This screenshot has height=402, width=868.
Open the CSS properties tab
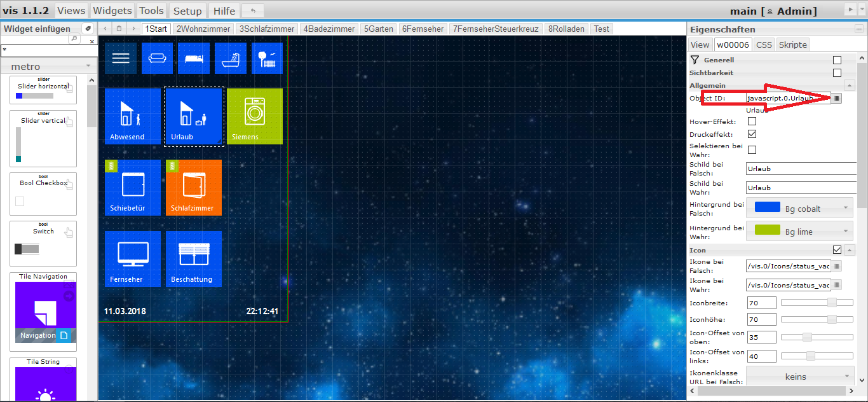click(x=764, y=45)
